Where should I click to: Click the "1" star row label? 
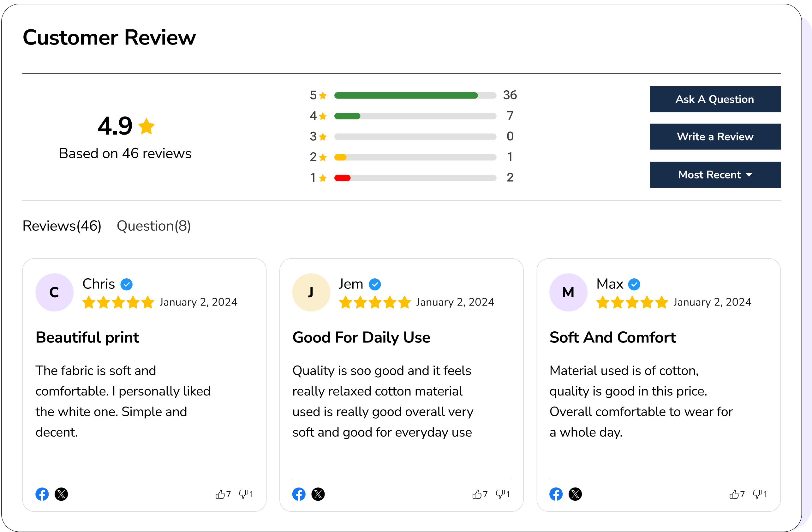coord(313,178)
